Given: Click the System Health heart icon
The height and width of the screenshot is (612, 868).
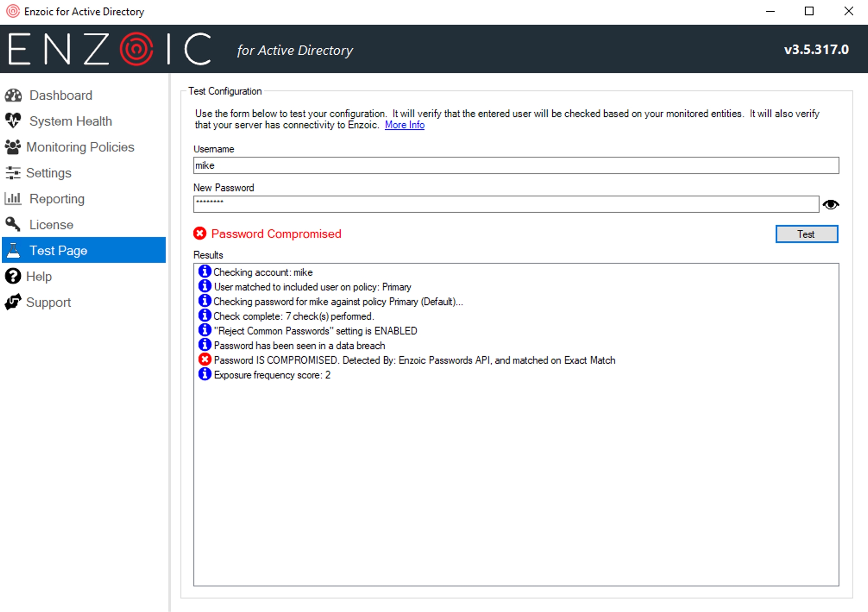Looking at the screenshot, I should 13,121.
